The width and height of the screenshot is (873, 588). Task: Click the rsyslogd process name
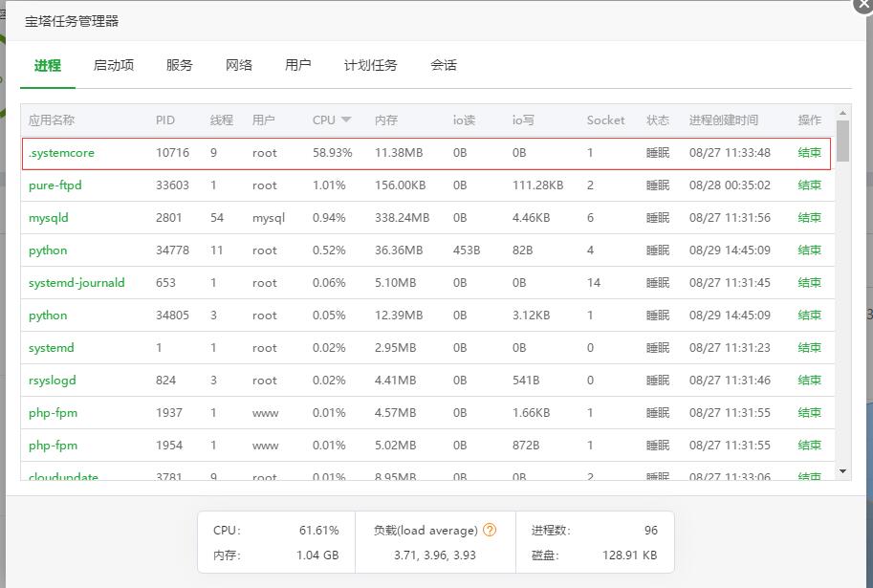[x=53, y=381]
